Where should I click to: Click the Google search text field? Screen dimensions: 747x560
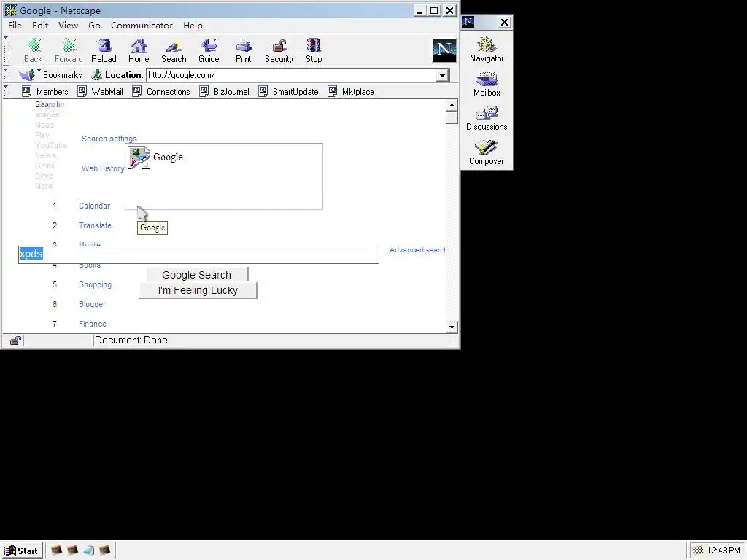(x=198, y=254)
